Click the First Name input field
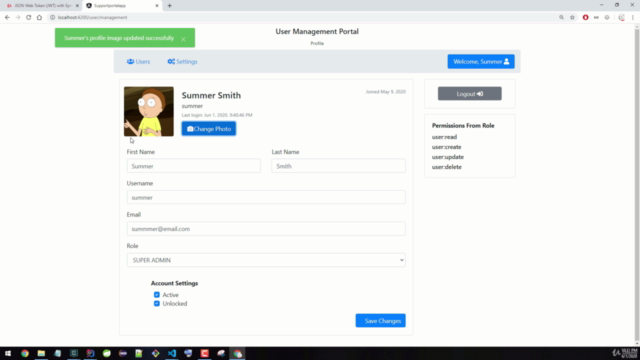Screen dimensions: 640x360 193,166
